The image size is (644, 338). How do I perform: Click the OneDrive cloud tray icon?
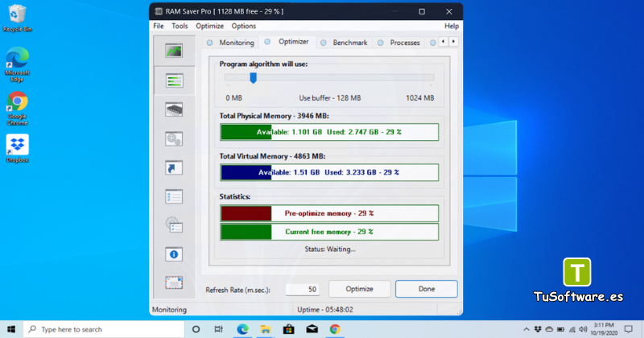[549, 329]
